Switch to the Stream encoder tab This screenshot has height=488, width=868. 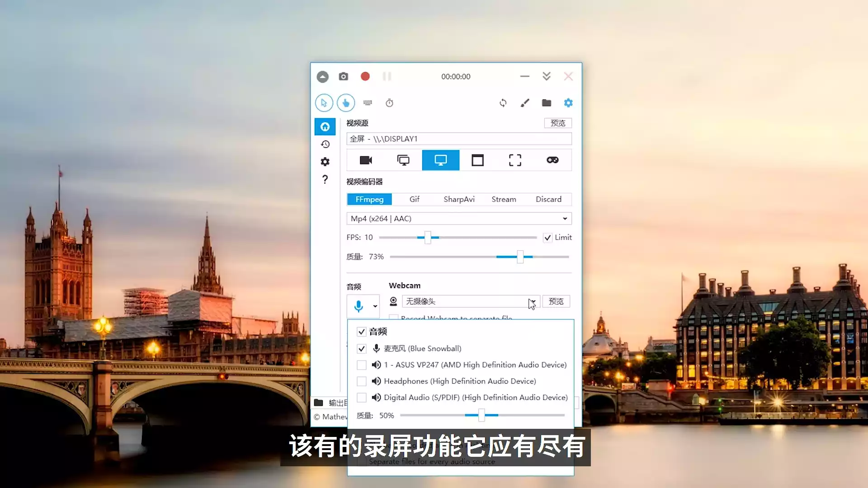(504, 199)
